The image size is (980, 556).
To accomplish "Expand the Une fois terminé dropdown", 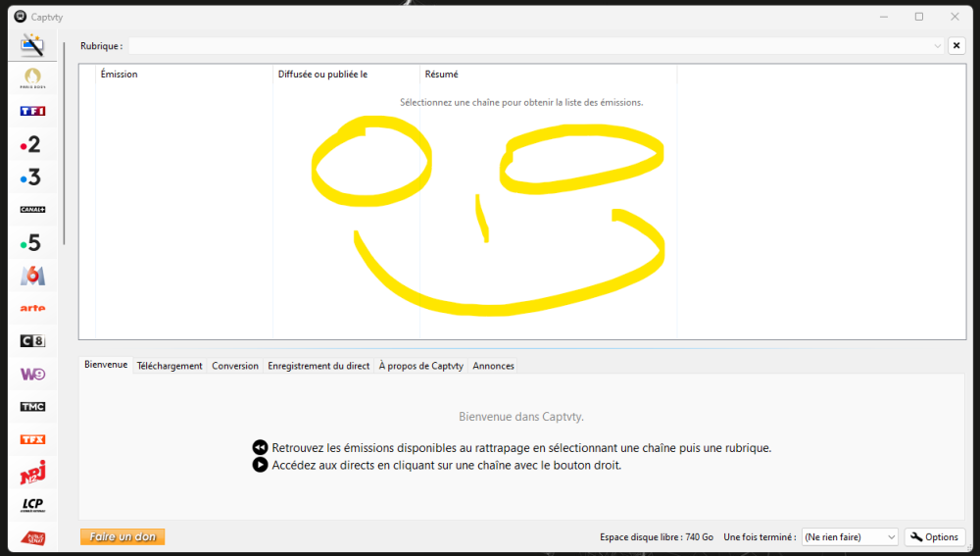I will pyautogui.click(x=850, y=537).
